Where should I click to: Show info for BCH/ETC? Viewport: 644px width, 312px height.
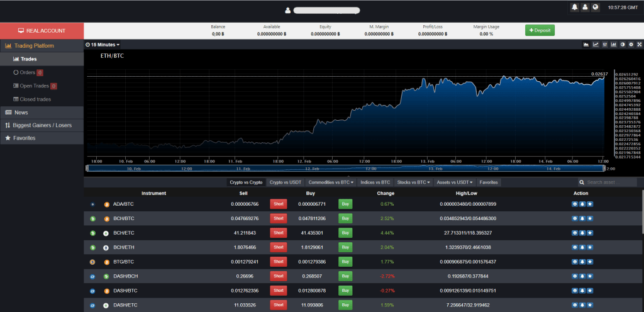click(x=575, y=233)
